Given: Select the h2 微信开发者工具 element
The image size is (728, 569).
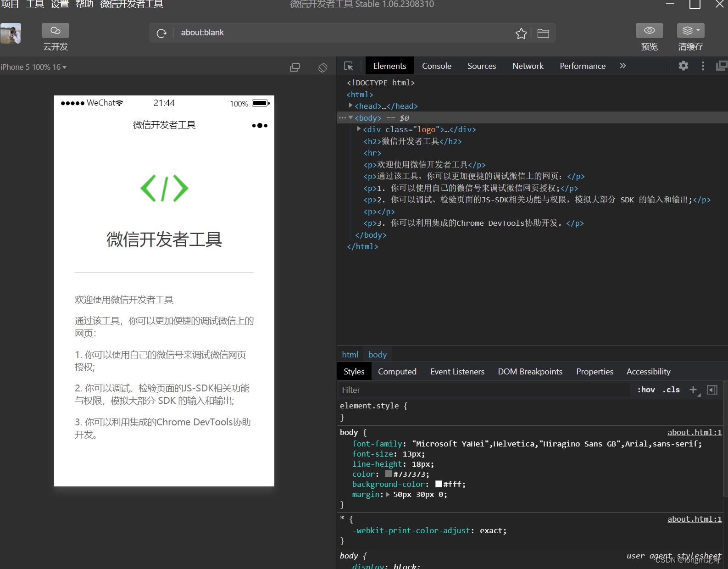Looking at the screenshot, I should [412, 141].
